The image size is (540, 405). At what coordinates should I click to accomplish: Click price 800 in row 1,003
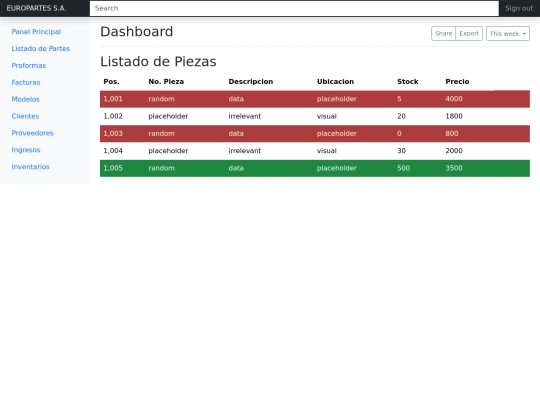[x=452, y=133]
